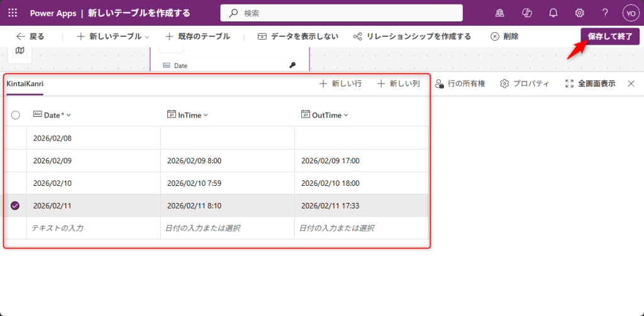Image resolution: width=644 pixels, height=316 pixels.
Task: Open the YO account avatar
Action: coord(630,13)
